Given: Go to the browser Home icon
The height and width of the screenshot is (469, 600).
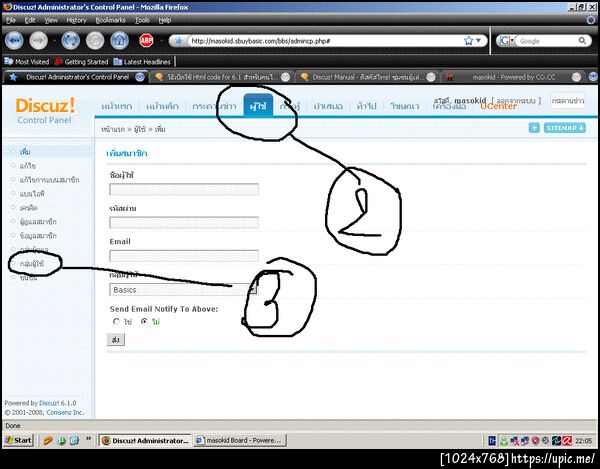Looking at the screenshot, I should click(119, 41).
